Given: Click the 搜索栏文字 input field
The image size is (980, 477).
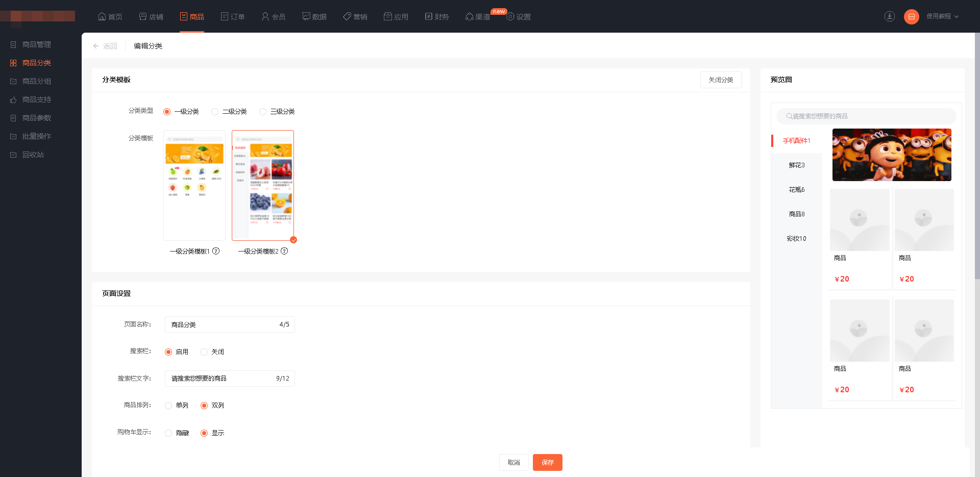Looking at the screenshot, I should (230, 379).
